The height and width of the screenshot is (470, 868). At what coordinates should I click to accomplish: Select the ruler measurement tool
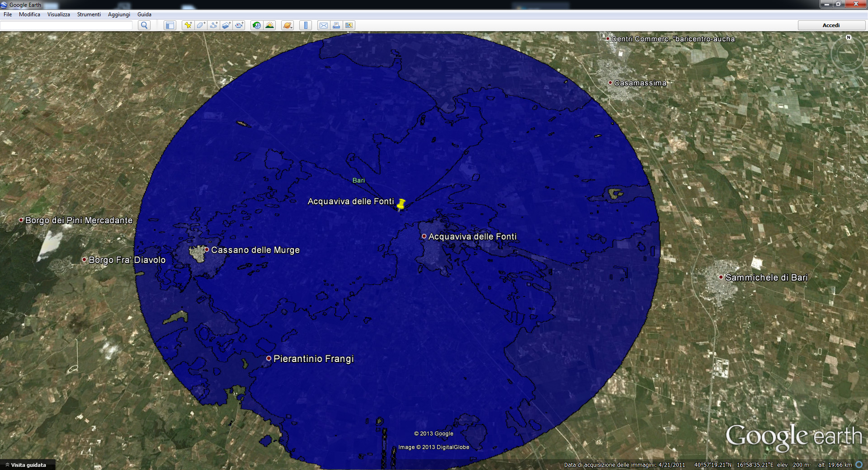tap(306, 25)
